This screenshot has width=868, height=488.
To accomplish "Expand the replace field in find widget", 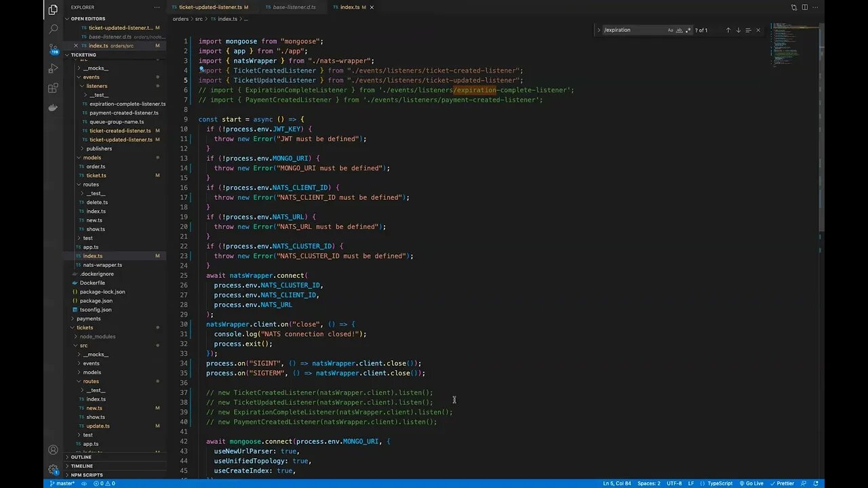I will pyautogui.click(x=599, y=30).
